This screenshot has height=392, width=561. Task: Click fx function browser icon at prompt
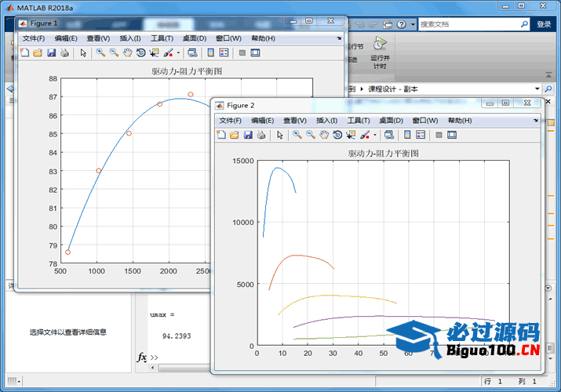(x=142, y=357)
